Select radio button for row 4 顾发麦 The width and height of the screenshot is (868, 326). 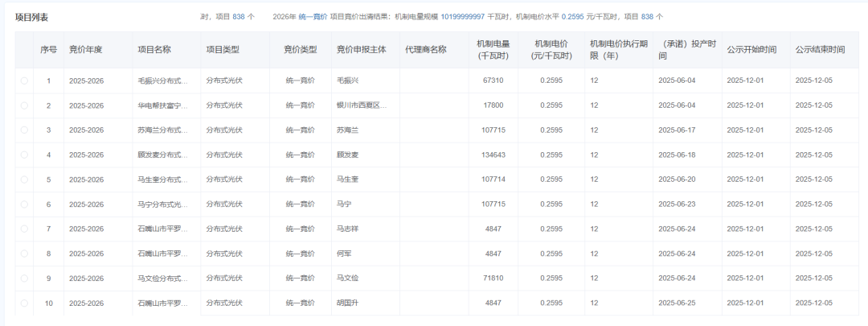tap(24, 155)
